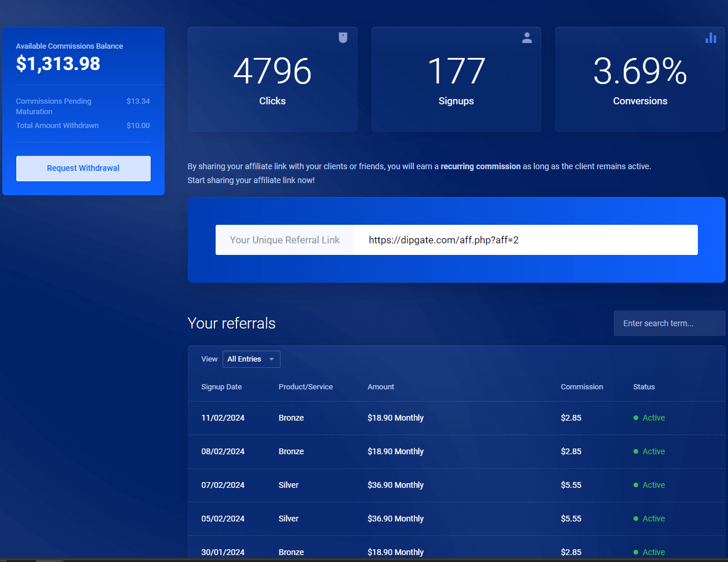Open the All Entries dropdown
Image resolution: width=728 pixels, height=562 pixels.
251,359
